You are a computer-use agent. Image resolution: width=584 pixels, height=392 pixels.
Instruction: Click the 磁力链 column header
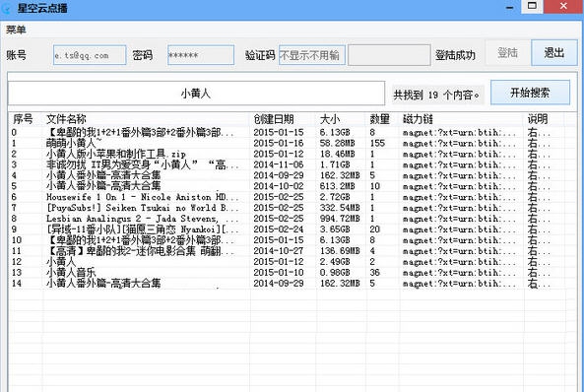coord(418,119)
